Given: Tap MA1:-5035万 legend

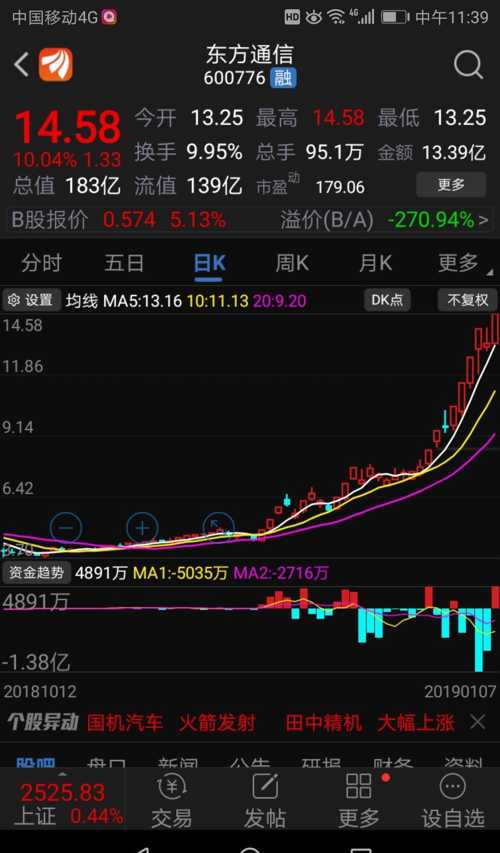Looking at the screenshot, I should click(181, 573).
